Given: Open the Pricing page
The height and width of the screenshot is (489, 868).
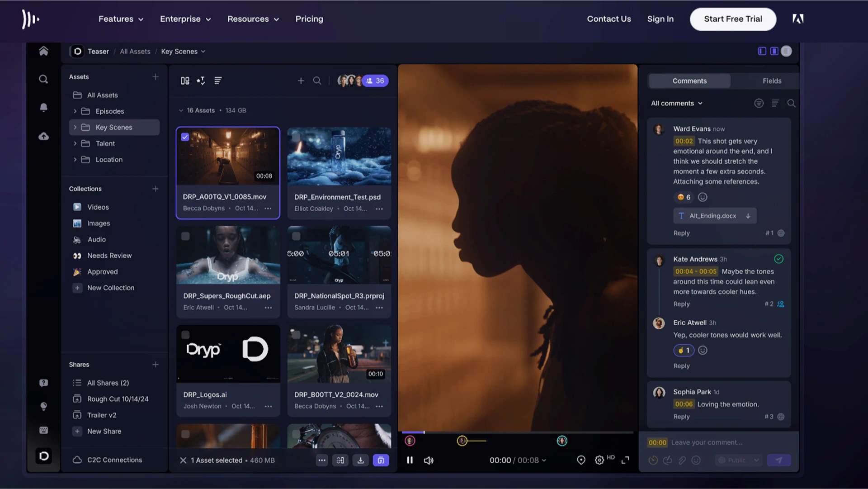Looking at the screenshot, I should (x=309, y=19).
